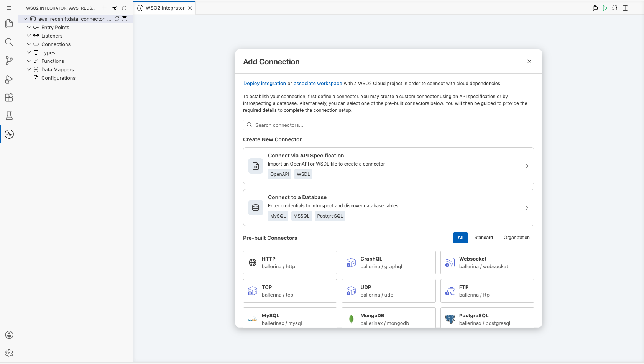Open Search in the activity bar
The height and width of the screenshot is (364, 644).
9,42
